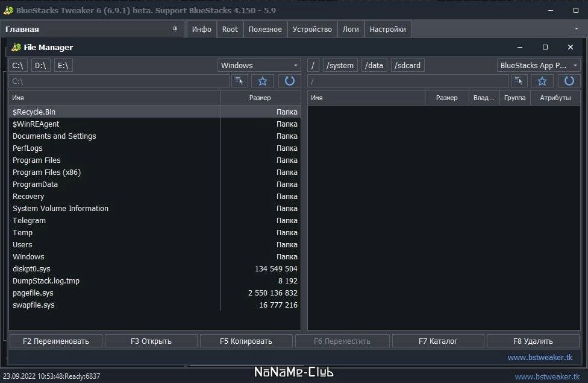The height and width of the screenshot is (383, 588).
Task: Open the www.bstweaker.tk link in File Manager
Action: coord(540,358)
